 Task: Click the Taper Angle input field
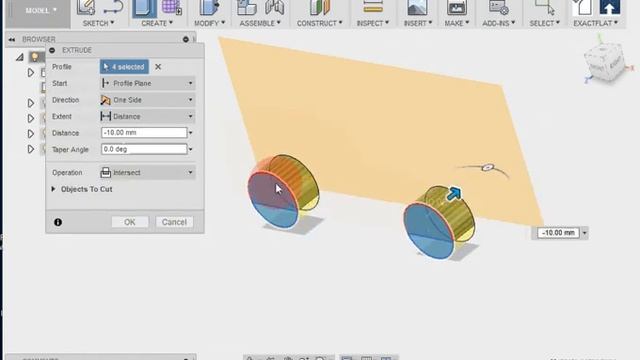[144, 149]
